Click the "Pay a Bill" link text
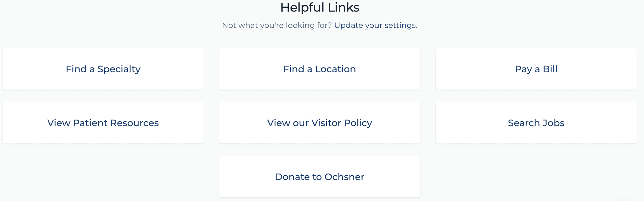The height and width of the screenshot is (201, 644). (x=536, y=69)
